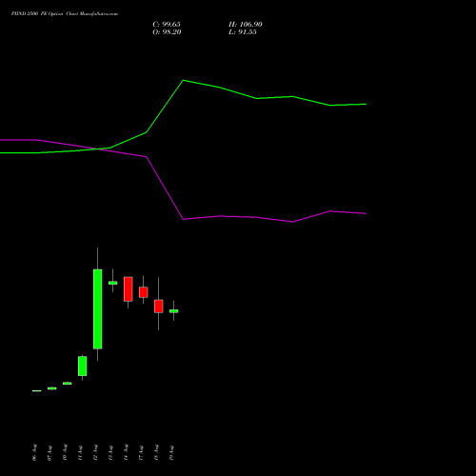Click the red candle for 18 Aug

point(159,307)
